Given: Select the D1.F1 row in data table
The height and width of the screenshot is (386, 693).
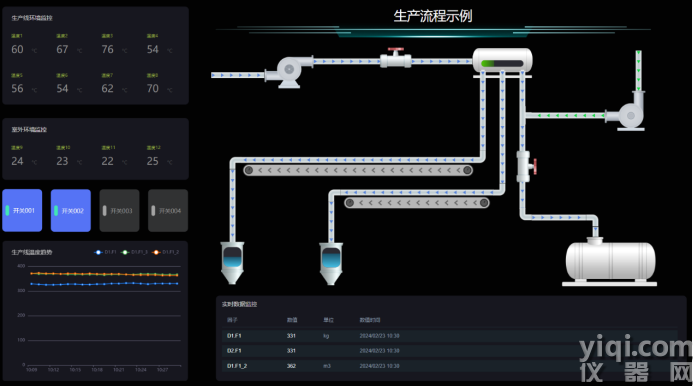Looking at the screenshot, I should click(x=449, y=336).
